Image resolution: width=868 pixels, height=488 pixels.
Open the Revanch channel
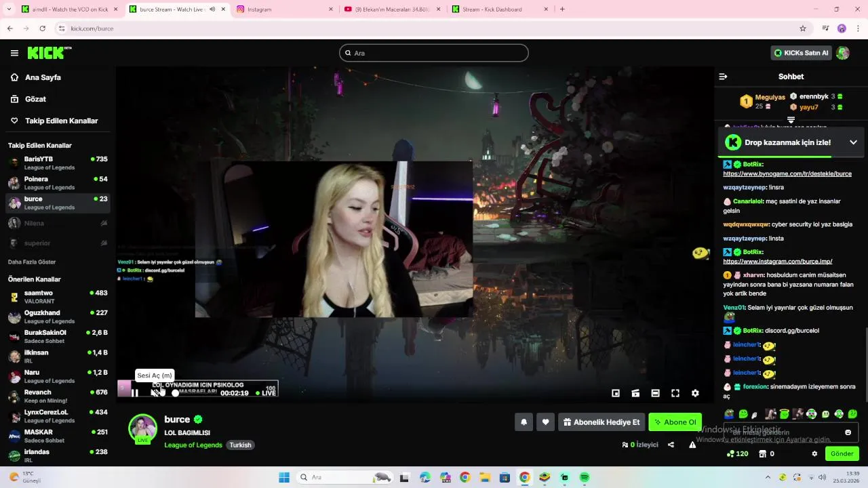click(x=58, y=396)
